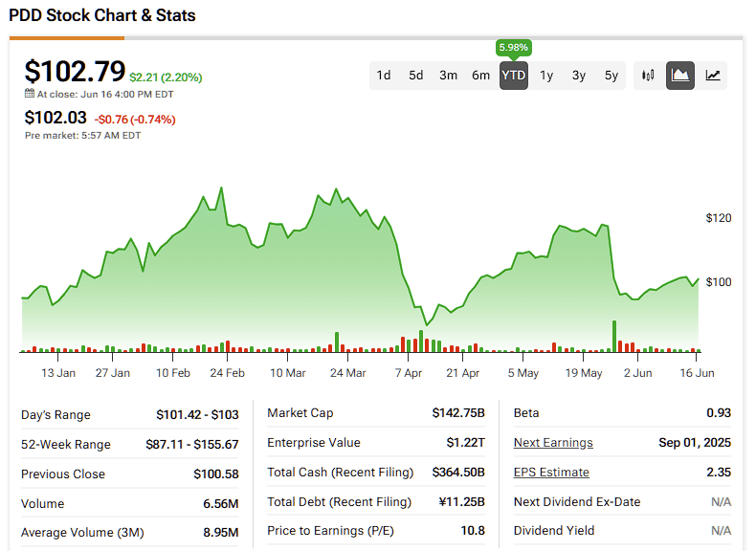The image size is (756, 551).
Task: Select the 6m time range
Action: click(x=480, y=76)
